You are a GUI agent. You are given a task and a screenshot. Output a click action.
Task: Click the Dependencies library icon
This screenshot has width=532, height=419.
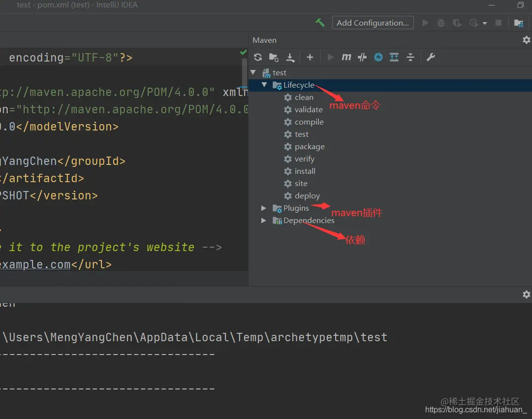click(277, 221)
